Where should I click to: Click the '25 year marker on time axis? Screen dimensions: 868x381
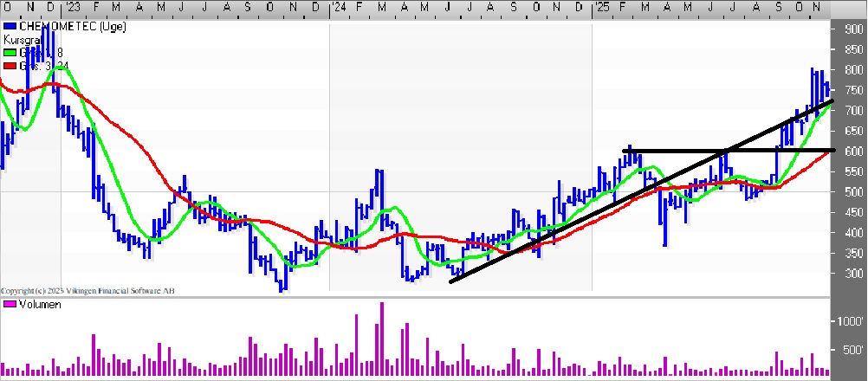tap(602, 8)
